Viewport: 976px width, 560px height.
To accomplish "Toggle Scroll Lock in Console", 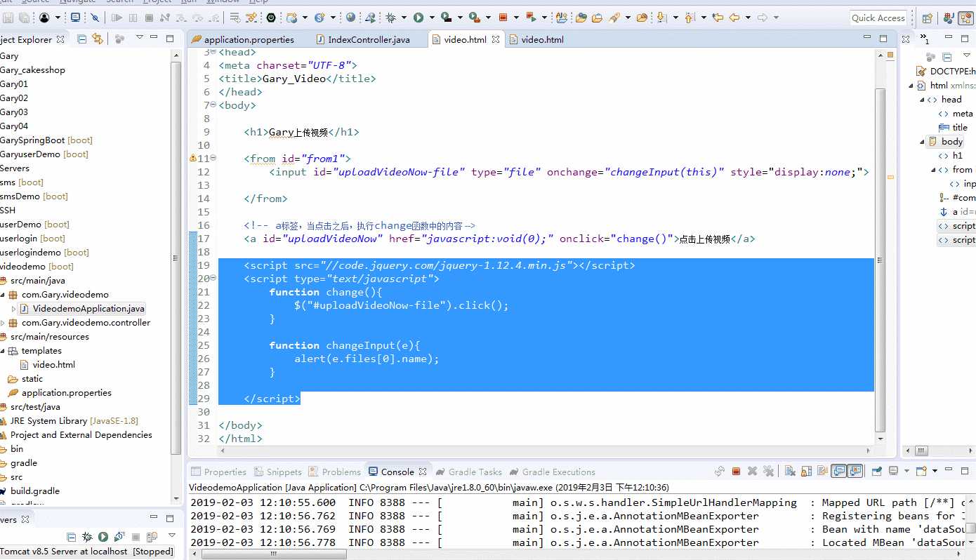I will coord(805,472).
